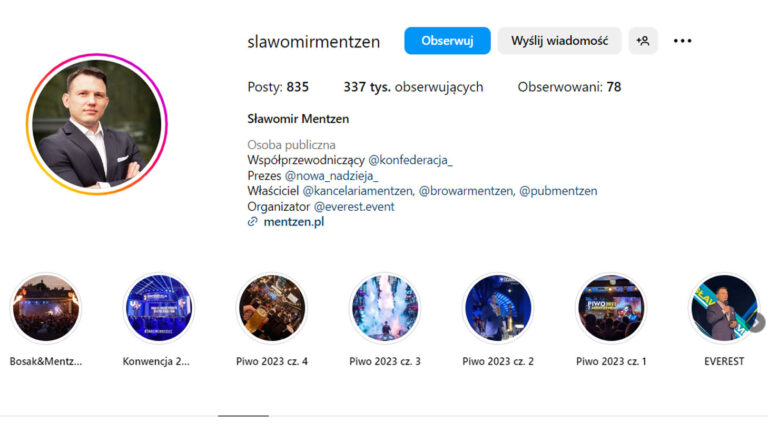View the profile picture story ring
The width and height of the screenshot is (768, 432).
click(x=97, y=124)
